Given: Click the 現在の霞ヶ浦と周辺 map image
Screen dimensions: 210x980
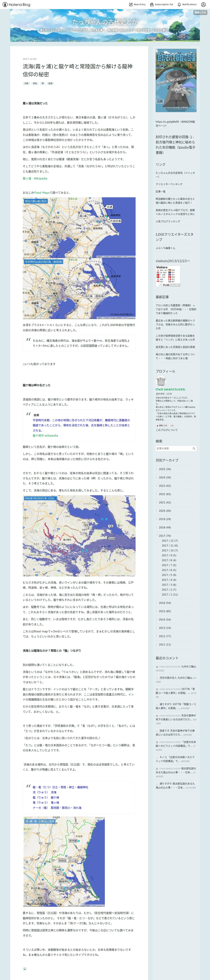Looking at the screenshot, I should 79,227.
